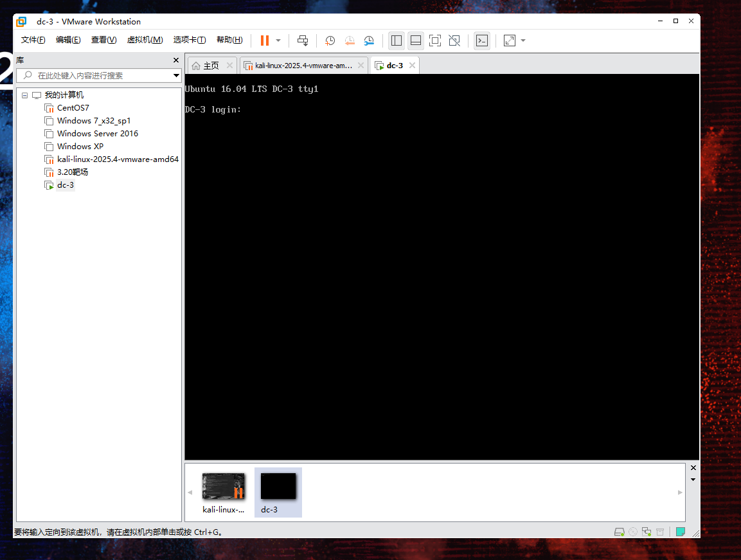This screenshot has width=741, height=560.
Task: Open the snapshot manager
Action: (369, 41)
